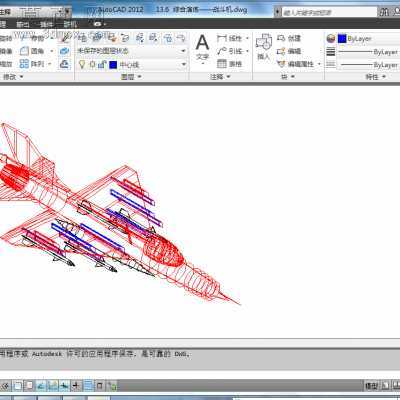
Task: Click the Model (模型) button in status bar
Action: (x=371, y=386)
